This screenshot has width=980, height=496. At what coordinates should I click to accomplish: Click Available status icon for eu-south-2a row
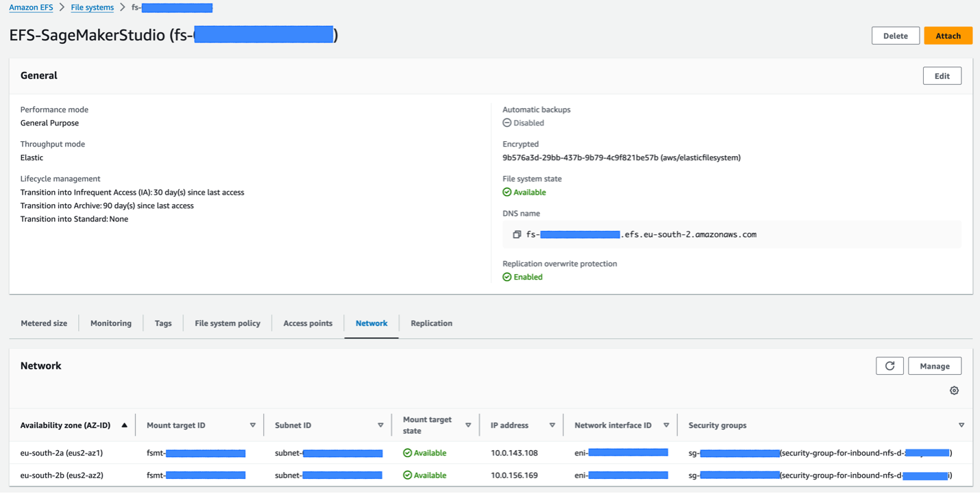point(407,453)
